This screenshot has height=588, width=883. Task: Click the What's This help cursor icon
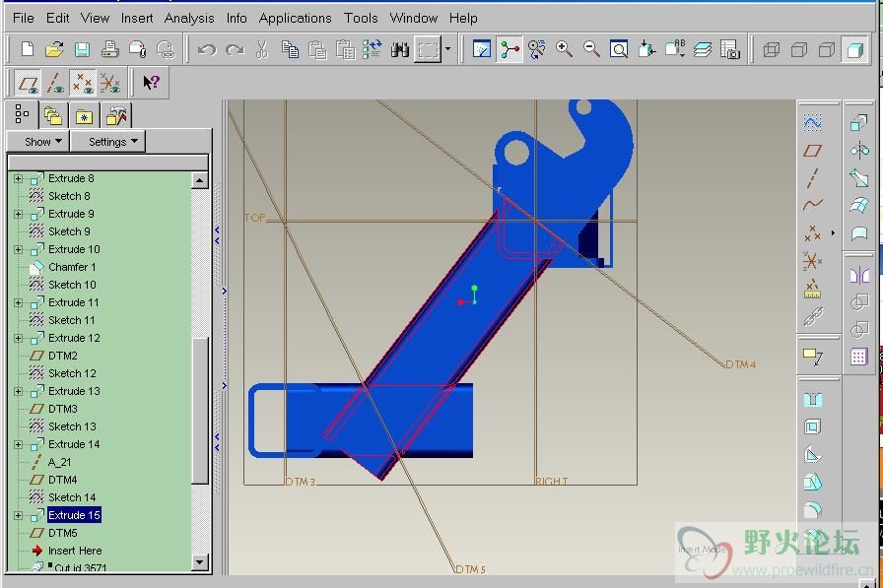[x=151, y=83]
